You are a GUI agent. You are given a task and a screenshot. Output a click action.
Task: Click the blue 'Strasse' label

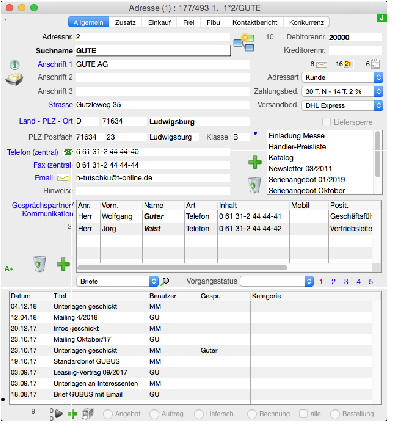click(61, 105)
